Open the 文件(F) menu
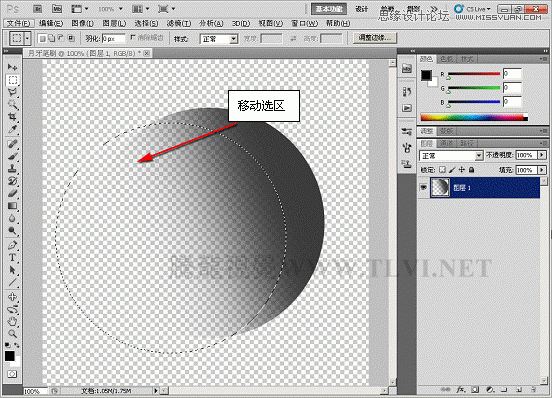The image size is (552, 398). point(19,23)
